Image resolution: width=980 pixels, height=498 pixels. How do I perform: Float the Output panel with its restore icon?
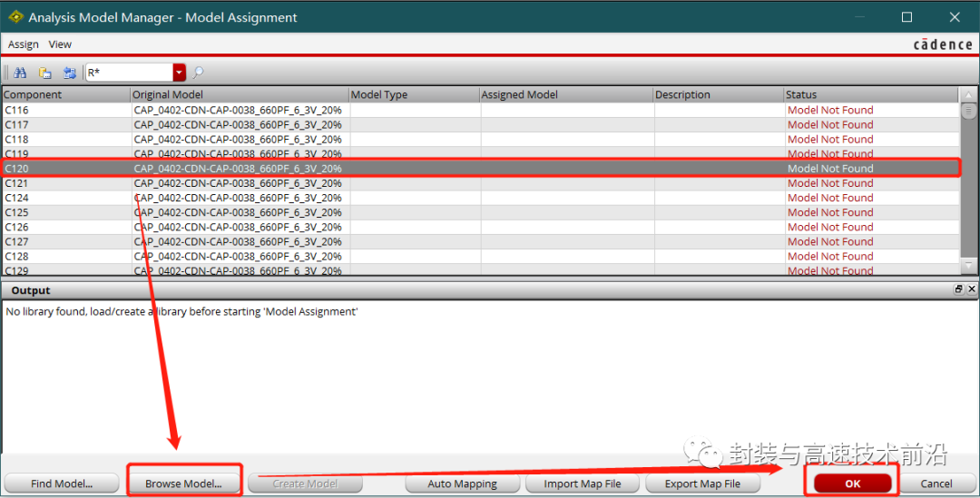959,289
